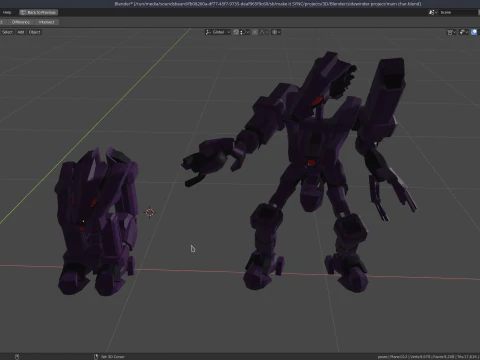Screen dimensions: 480x360
Task: Click the 3D cursor in the viewport
Action: tap(150, 212)
